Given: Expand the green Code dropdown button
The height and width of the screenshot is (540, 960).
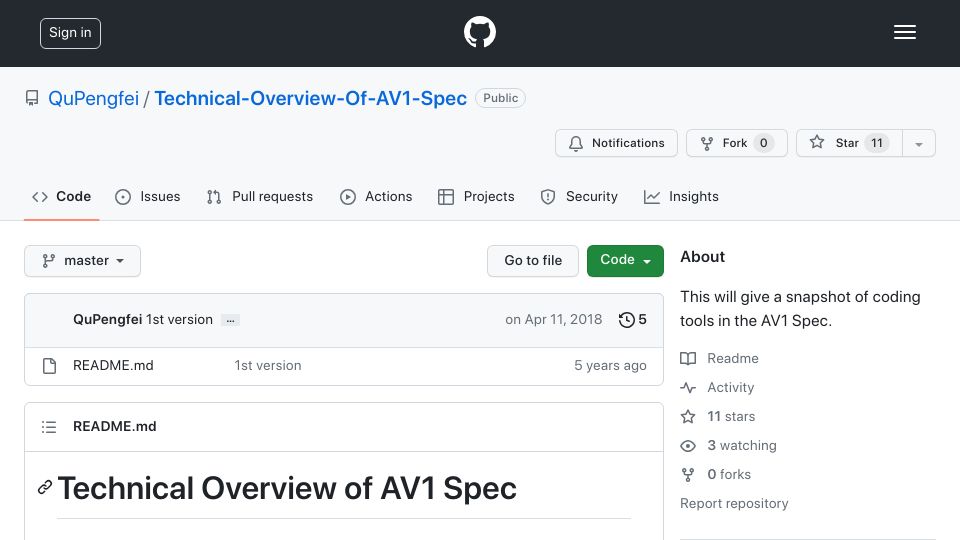Looking at the screenshot, I should (x=625, y=261).
